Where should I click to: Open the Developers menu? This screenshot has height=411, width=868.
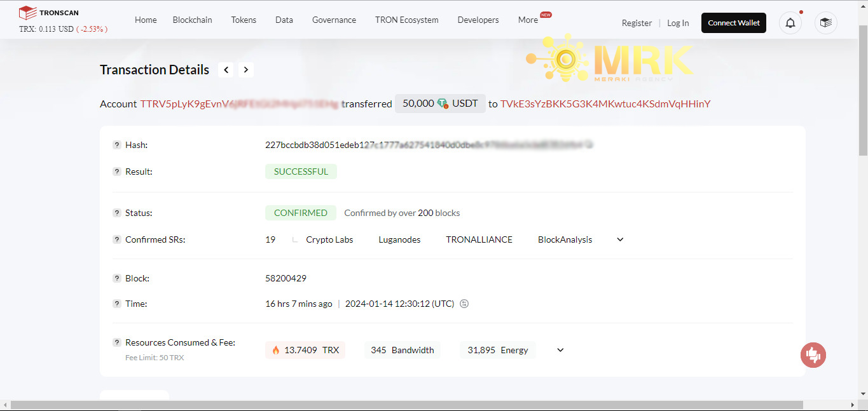(x=478, y=20)
